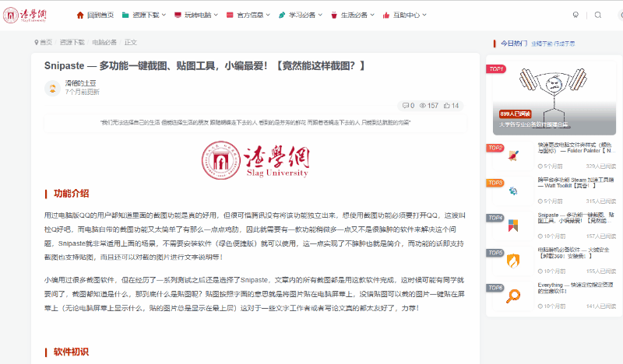Open the Watt Toolkit Steam article title
Viewport: 623px width, 364px height.
click(x=575, y=183)
